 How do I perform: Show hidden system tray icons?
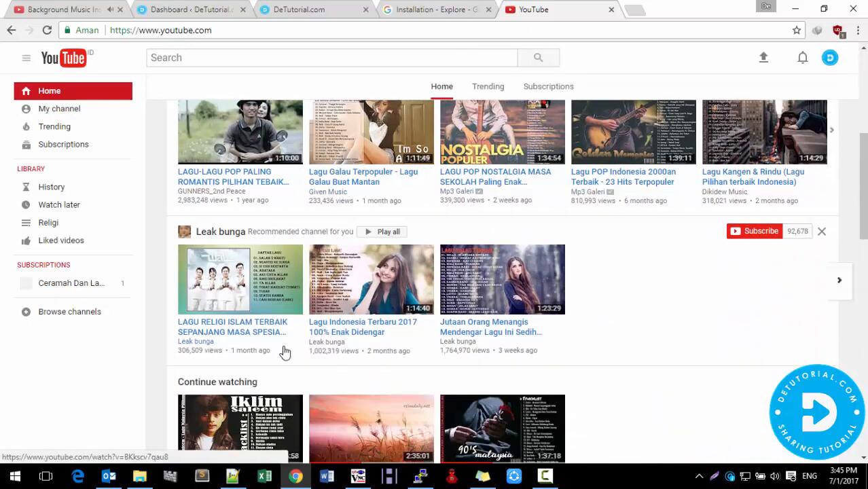click(699, 476)
